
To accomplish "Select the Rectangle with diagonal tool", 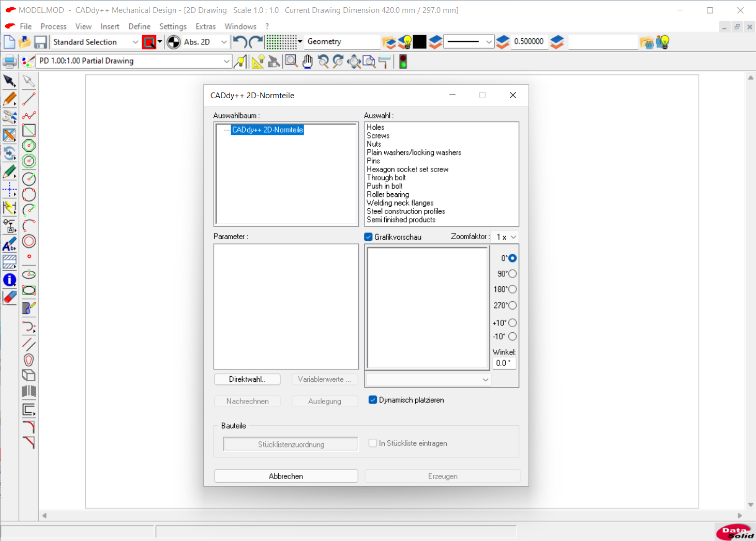I will 29,130.
